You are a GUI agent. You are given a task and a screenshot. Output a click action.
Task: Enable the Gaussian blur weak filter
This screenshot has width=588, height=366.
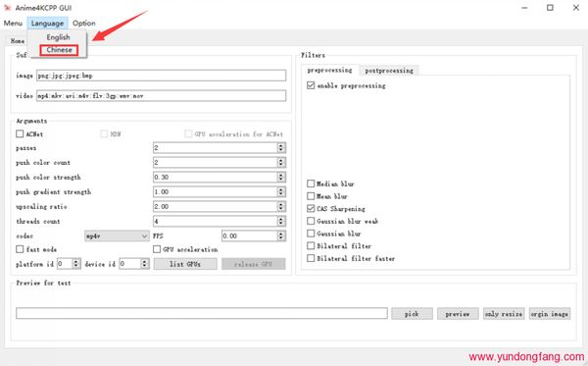tap(311, 221)
